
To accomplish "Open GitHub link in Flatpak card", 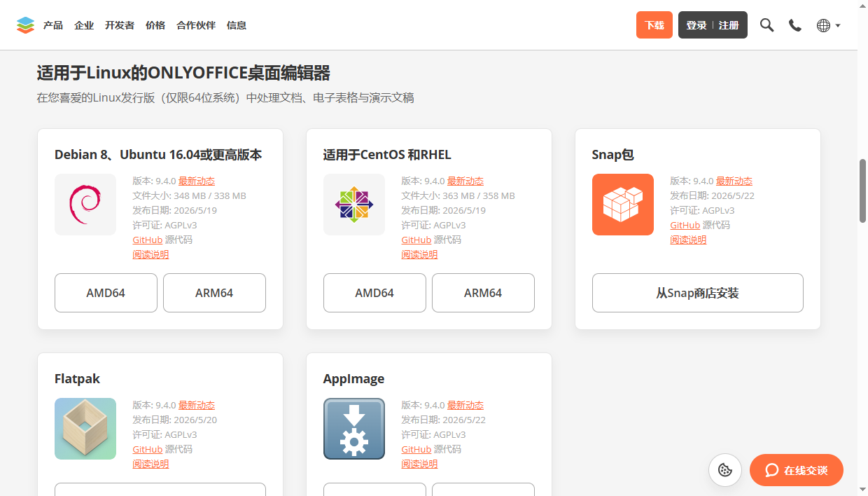I will [x=148, y=449].
